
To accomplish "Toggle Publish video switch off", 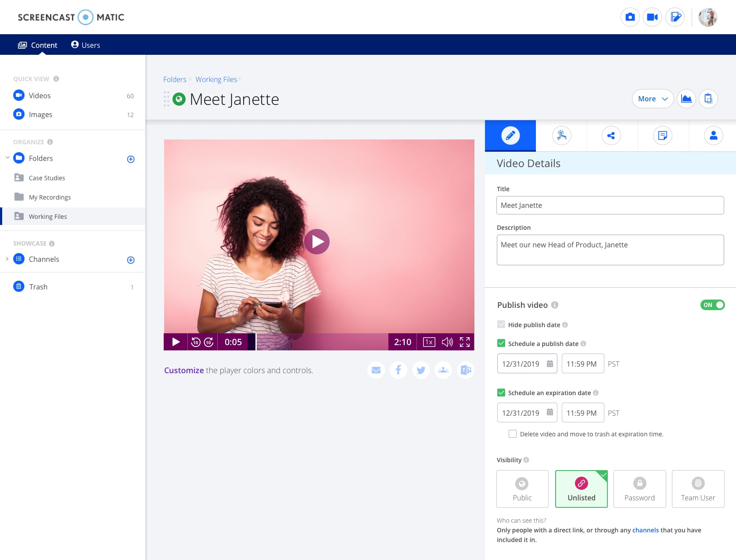I will point(712,305).
